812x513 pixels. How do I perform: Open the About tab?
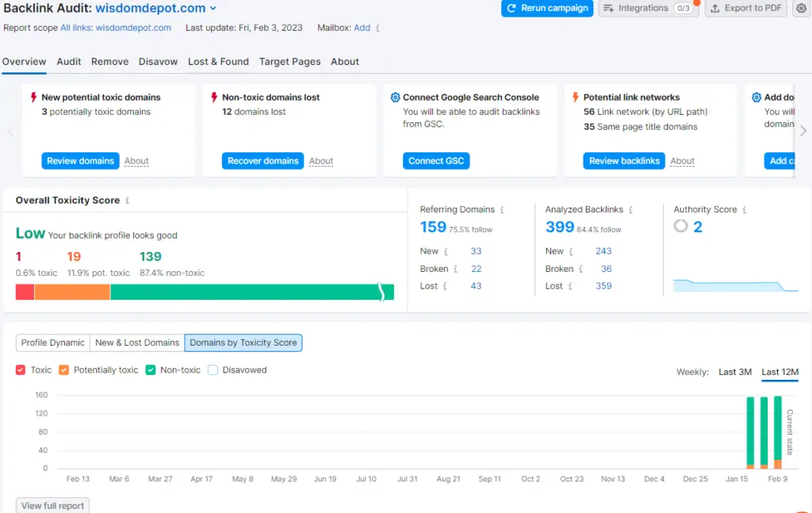pos(345,62)
